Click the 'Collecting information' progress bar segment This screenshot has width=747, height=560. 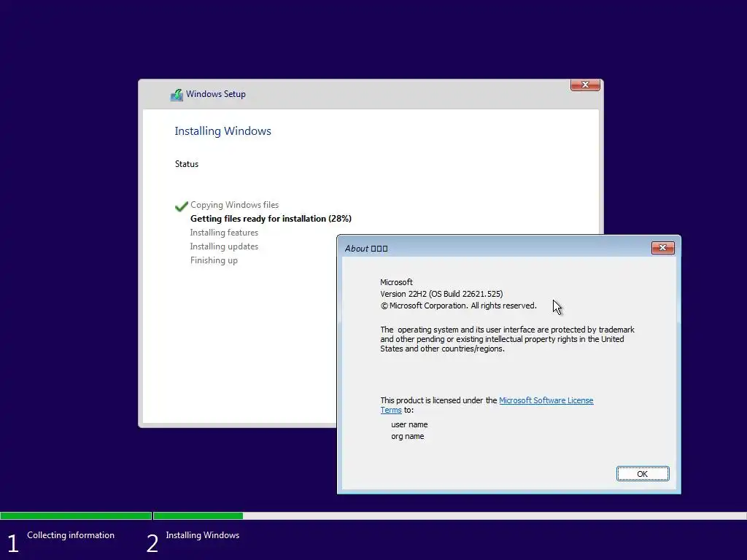point(76,516)
